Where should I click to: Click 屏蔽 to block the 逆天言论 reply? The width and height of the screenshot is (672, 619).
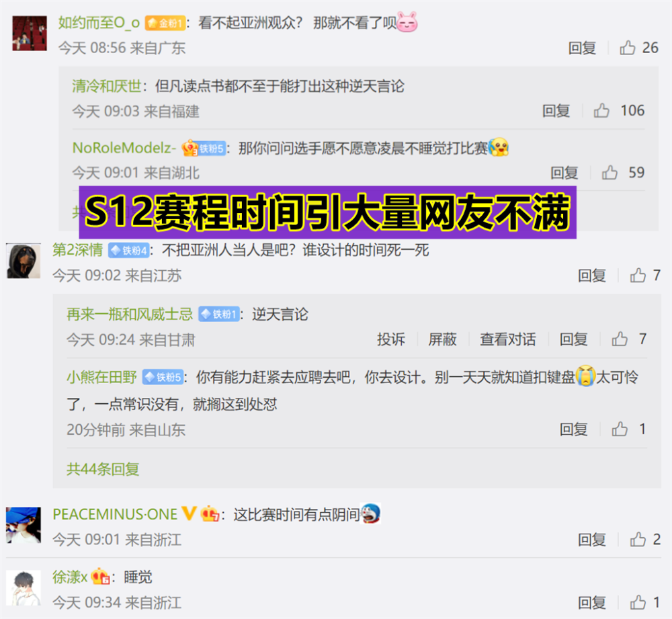[x=443, y=339]
